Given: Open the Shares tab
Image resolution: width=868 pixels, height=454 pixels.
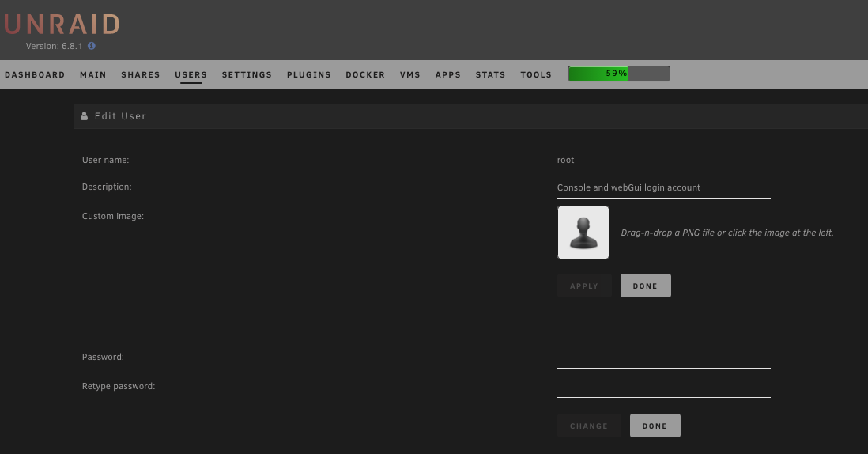Looking at the screenshot, I should (x=141, y=74).
